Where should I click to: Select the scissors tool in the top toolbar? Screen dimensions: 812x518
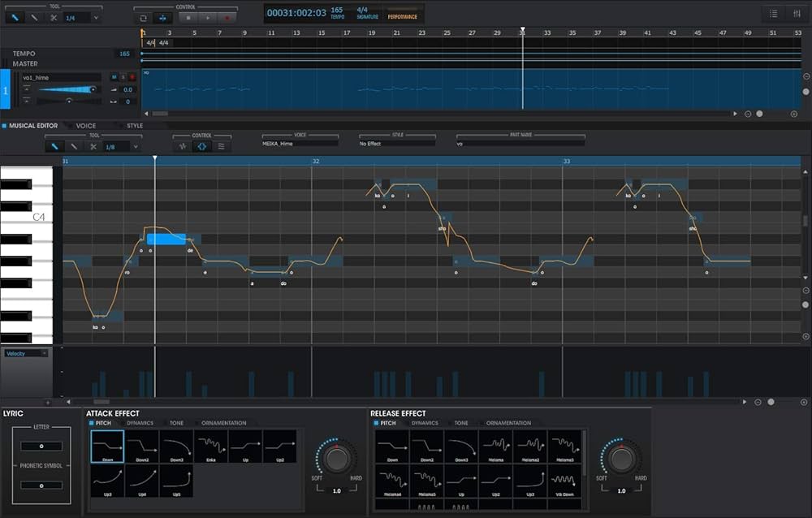tap(55, 17)
